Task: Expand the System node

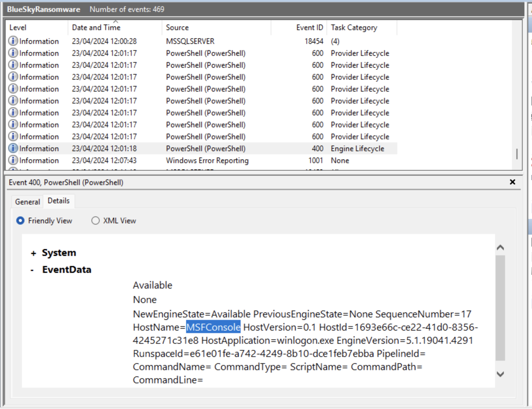Action: 34,253
